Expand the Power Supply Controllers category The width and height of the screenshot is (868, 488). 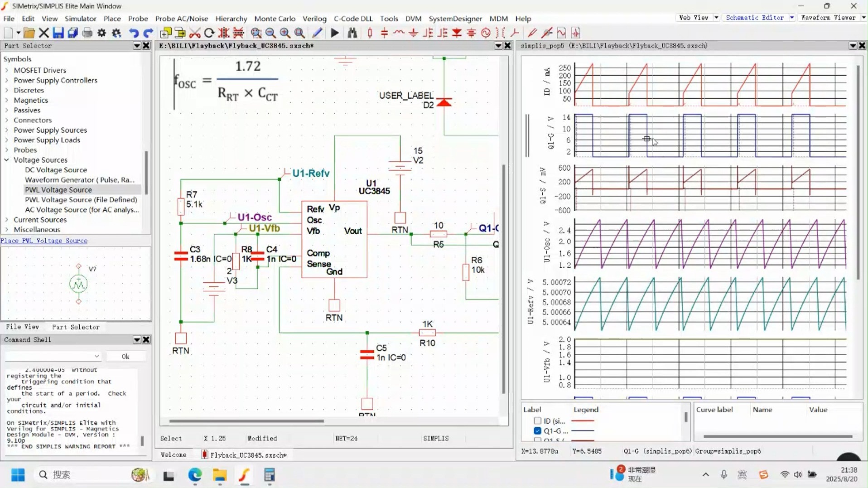pos(7,80)
